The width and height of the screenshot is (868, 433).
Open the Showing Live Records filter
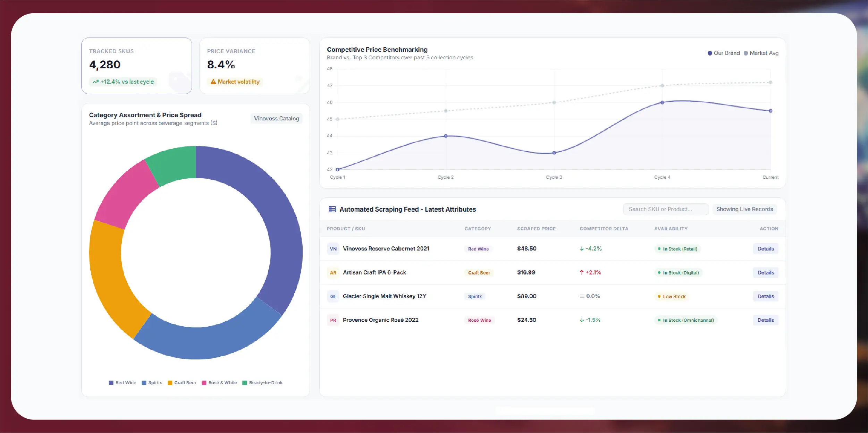744,209
